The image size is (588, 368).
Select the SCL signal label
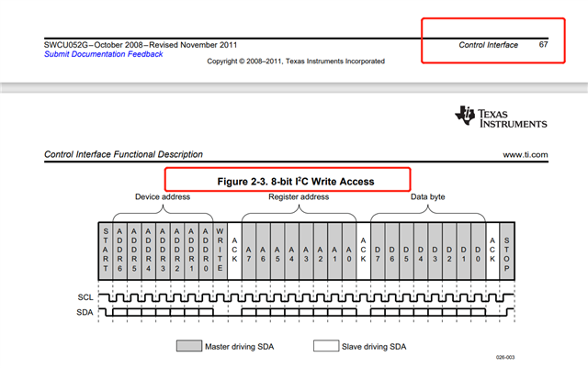coord(85,297)
